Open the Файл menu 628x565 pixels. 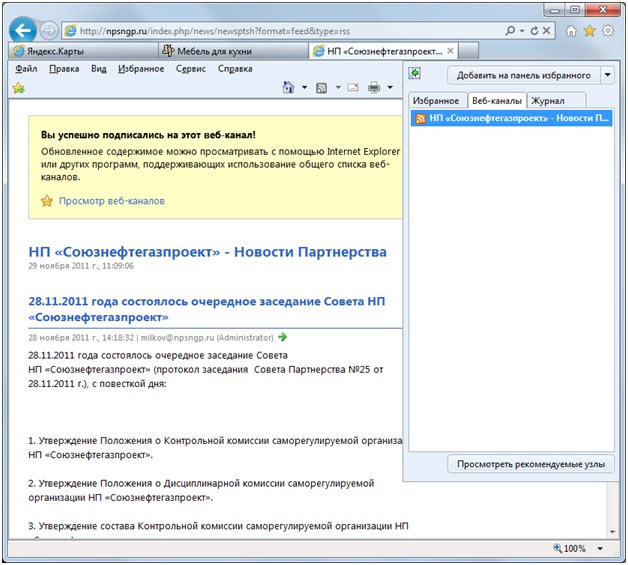[x=26, y=69]
